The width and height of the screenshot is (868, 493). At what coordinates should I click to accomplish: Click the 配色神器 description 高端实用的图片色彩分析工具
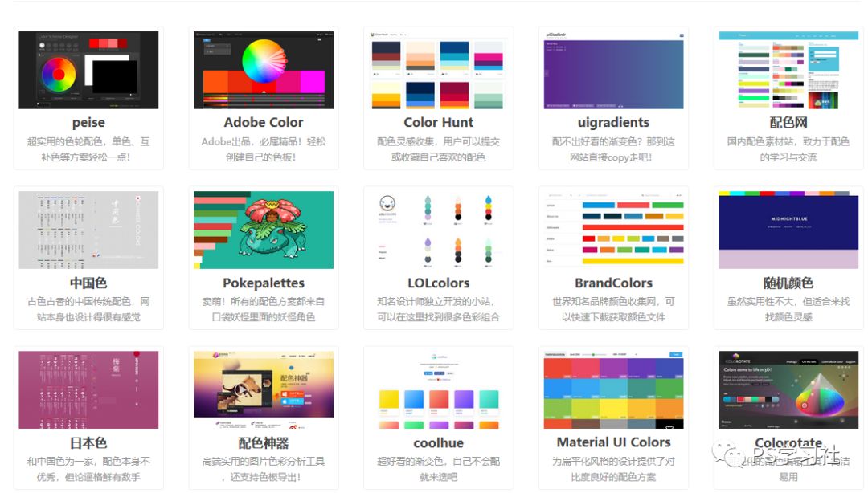pyautogui.click(x=264, y=469)
